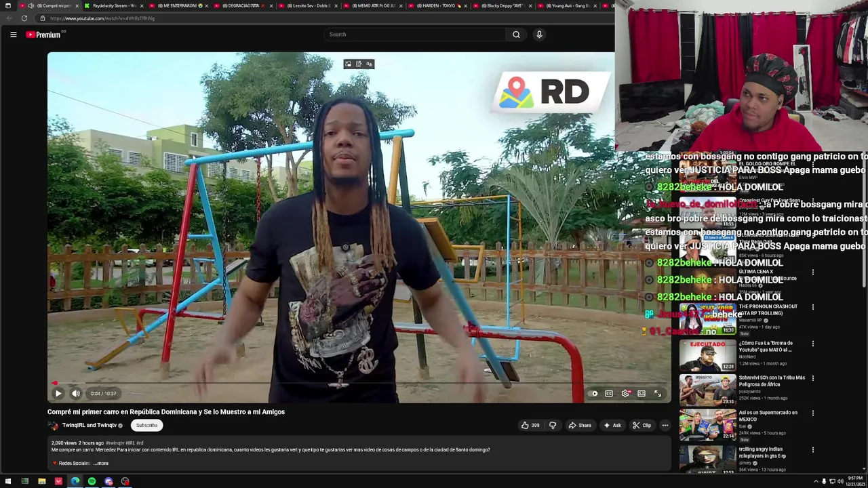This screenshot has width=868, height=488.
Task: Switch to the Reydelscity Stream tab
Action: [x=114, y=5]
